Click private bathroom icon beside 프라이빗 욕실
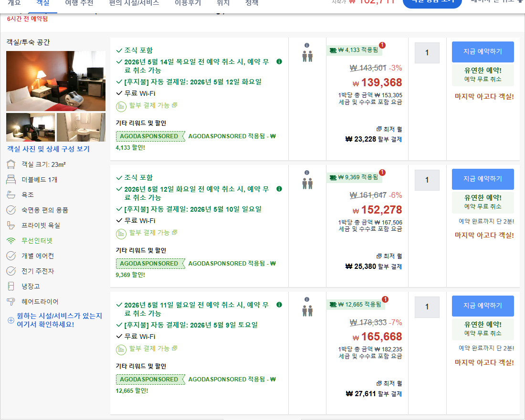The height and width of the screenshot is (420, 525). tap(11, 225)
